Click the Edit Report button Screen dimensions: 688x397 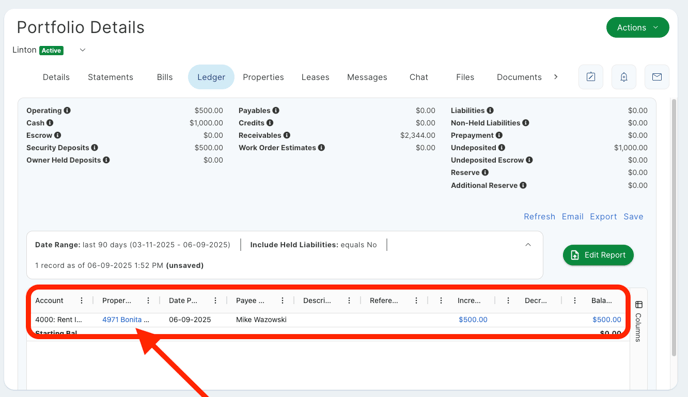tap(598, 255)
